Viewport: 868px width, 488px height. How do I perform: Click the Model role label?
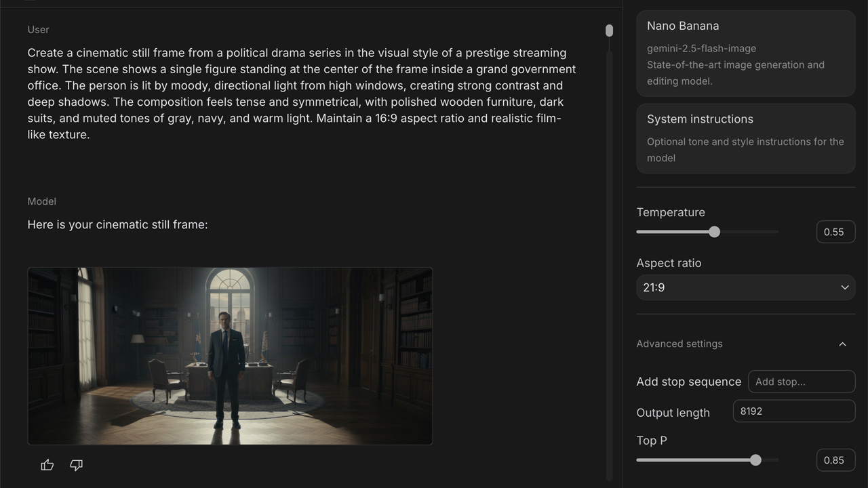pos(41,201)
